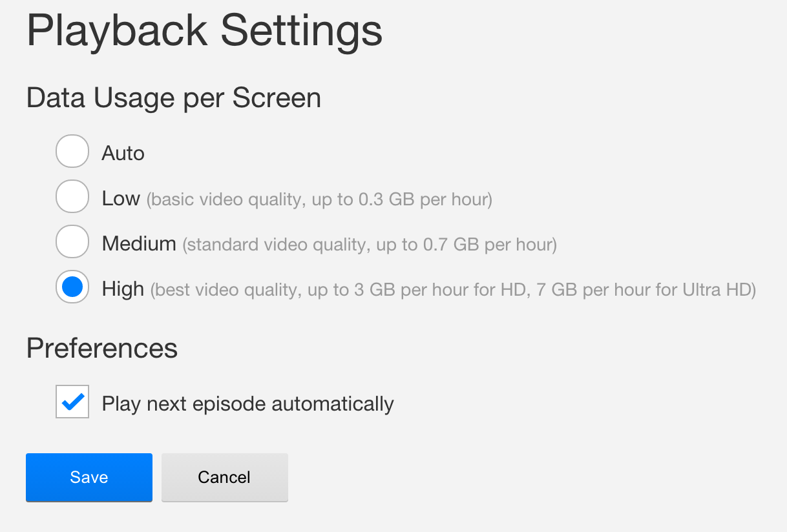This screenshot has width=787, height=532.
Task: Click the "Medium" option label text
Action: coord(139,243)
